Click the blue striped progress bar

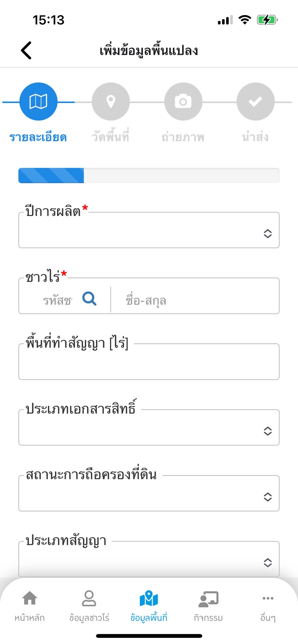(51, 176)
